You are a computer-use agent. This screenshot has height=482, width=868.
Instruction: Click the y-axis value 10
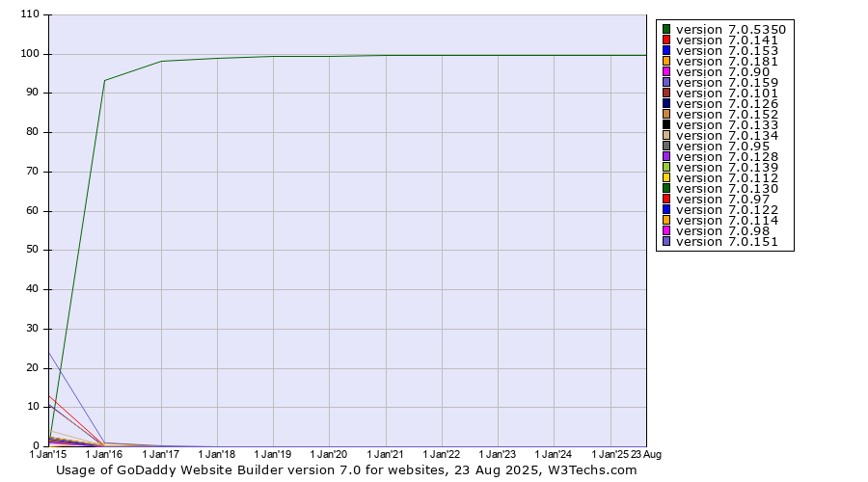click(x=32, y=407)
